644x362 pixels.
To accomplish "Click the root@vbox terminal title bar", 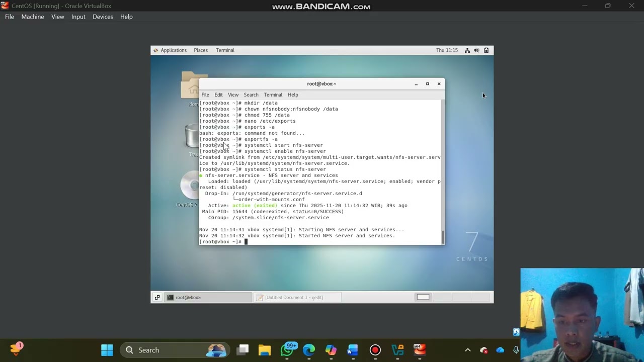I will pos(322,84).
